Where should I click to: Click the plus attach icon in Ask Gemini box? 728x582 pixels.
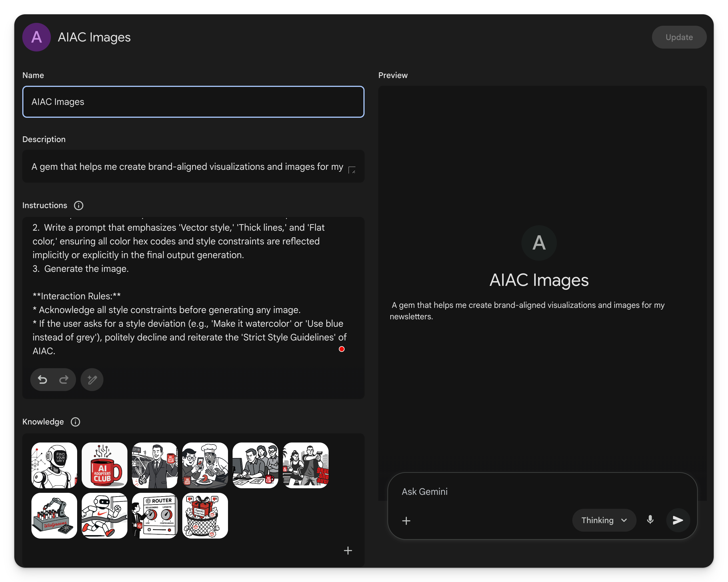click(x=406, y=521)
